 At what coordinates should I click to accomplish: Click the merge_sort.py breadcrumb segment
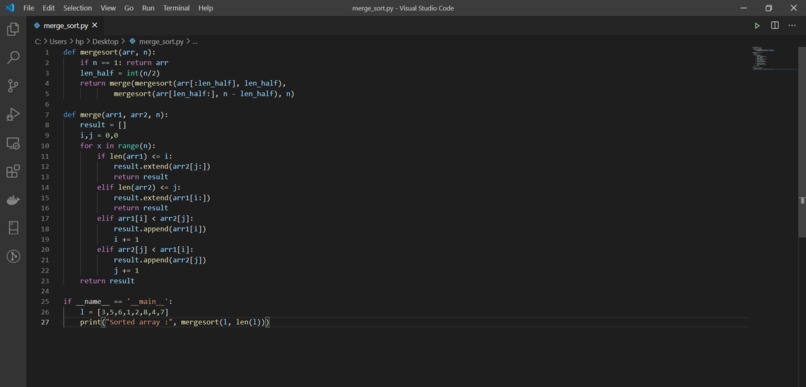pyautogui.click(x=161, y=42)
